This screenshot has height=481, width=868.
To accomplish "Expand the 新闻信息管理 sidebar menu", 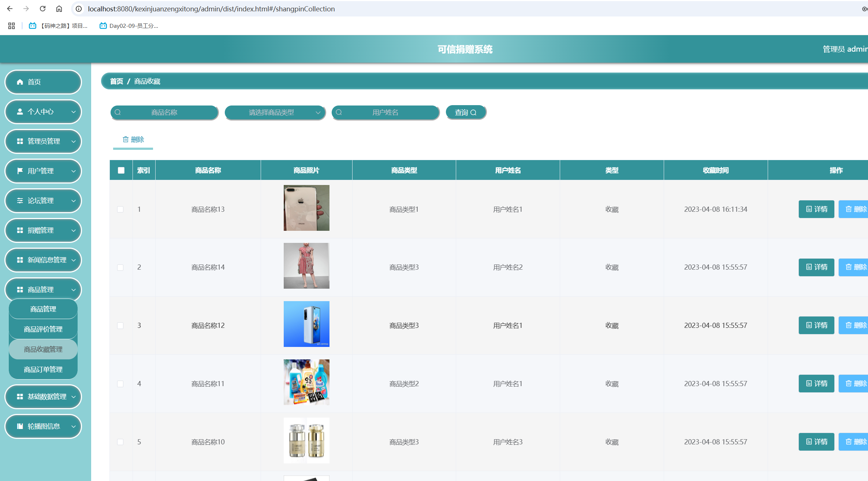I will click(43, 260).
